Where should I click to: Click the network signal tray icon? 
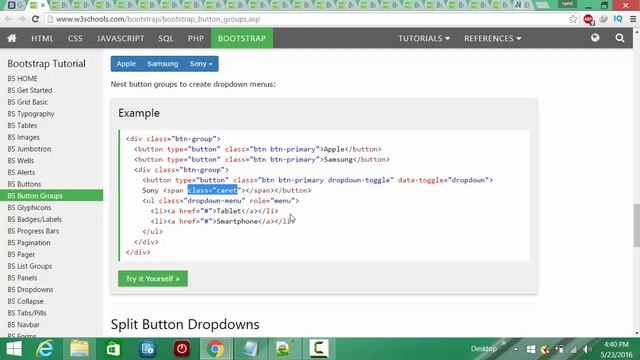coord(573,349)
